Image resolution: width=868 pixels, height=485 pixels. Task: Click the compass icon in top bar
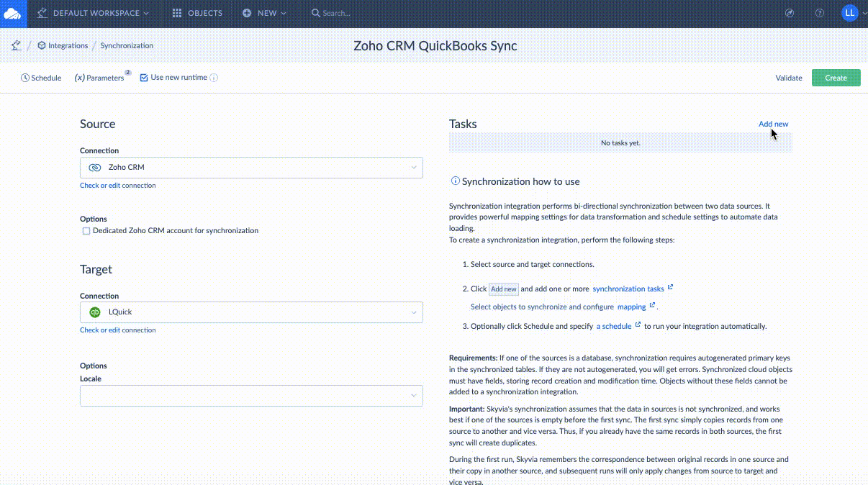point(790,13)
